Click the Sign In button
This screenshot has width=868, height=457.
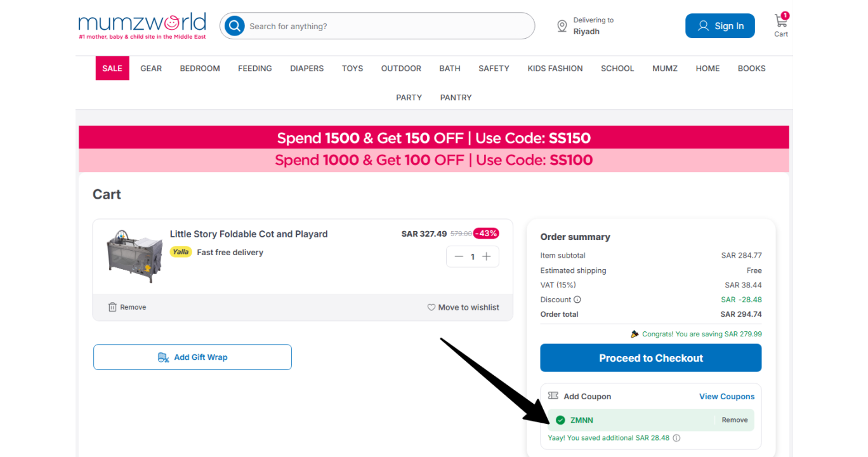click(720, 26)
